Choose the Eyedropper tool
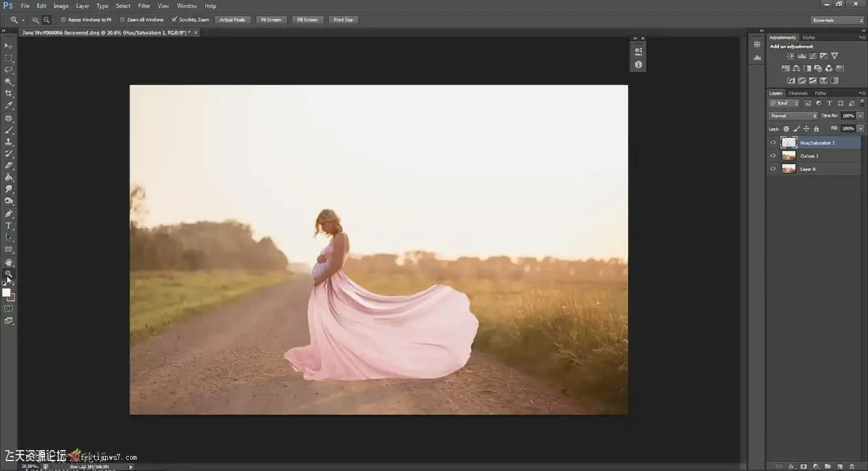Image resolution: width=868 pixels, height=471 pixels. pyautogui.click(x=8, y=105)
